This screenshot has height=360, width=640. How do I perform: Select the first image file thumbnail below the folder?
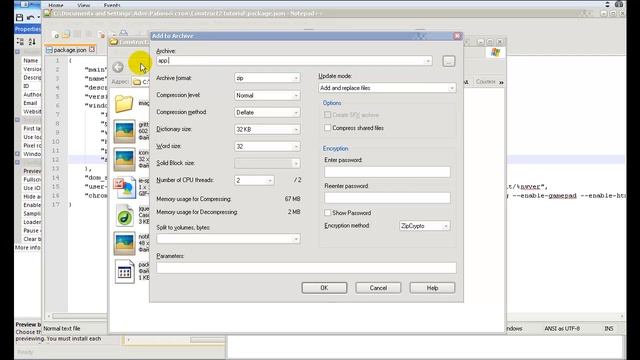[124, 131]
